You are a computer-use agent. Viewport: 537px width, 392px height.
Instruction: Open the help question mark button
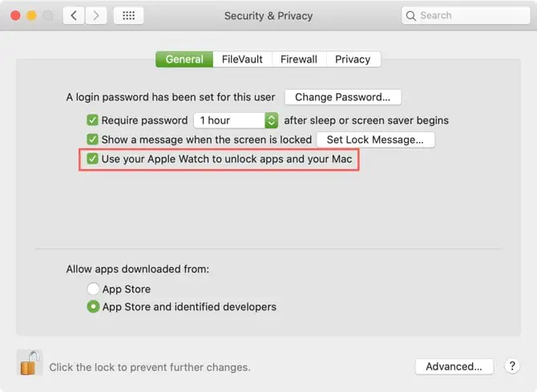point(513,366)
